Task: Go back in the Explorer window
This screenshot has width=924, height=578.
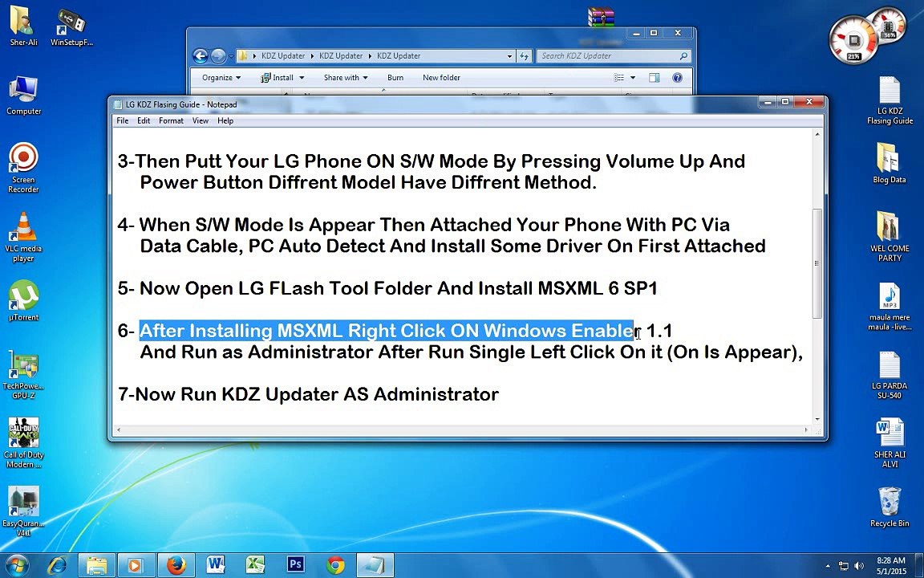Action: [x=201, y=56]
